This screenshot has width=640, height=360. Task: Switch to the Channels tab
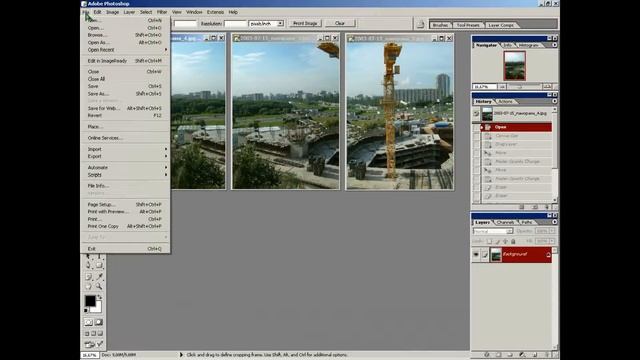505,222
